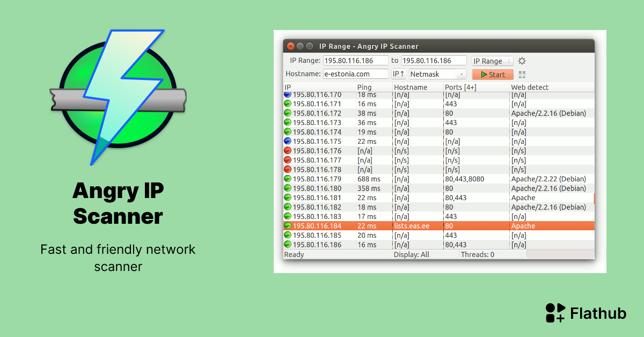The width and height of the screenshot is (644, 337).
Task: Click the red status dot for 195.80.116.176
Action: (288, 151)
